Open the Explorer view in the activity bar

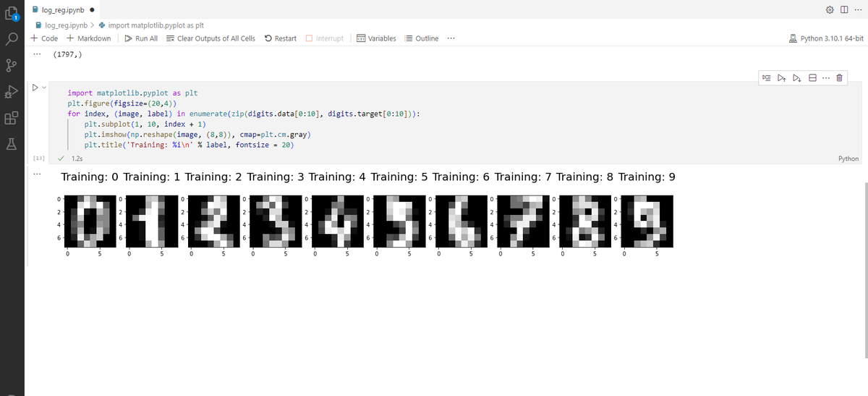coord(12,12)
